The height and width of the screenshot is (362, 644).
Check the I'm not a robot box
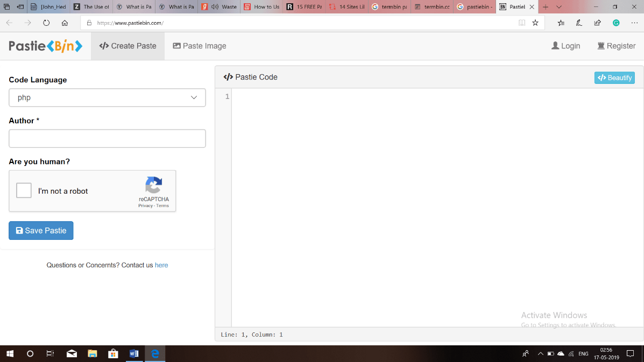(x=24, y=190)
